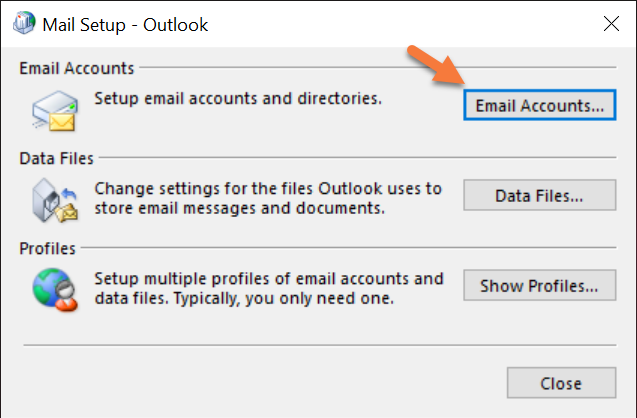Viewport: 637px width, 418px height.
Task: Click the horizontal separator above Close button
Action: pos(318,346)
